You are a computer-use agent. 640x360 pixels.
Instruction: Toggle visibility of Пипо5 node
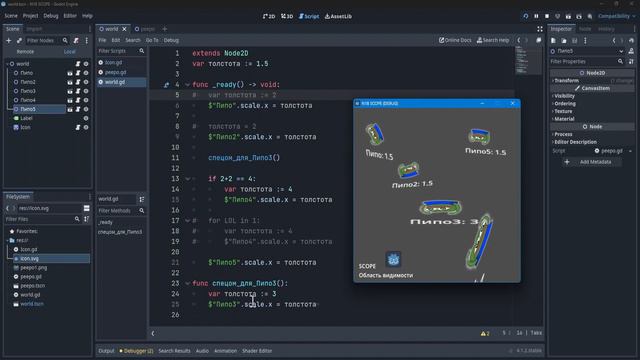tap(86, 109)
